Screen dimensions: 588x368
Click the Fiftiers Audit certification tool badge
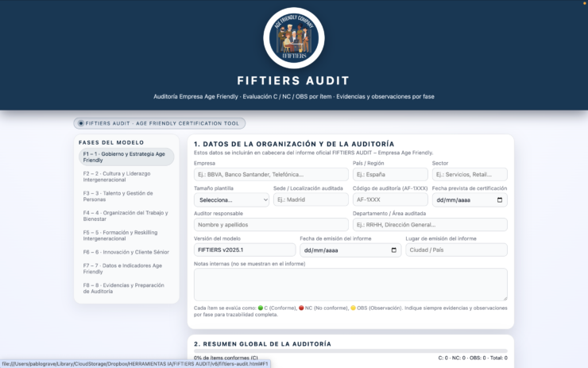(x=160, y=123)
